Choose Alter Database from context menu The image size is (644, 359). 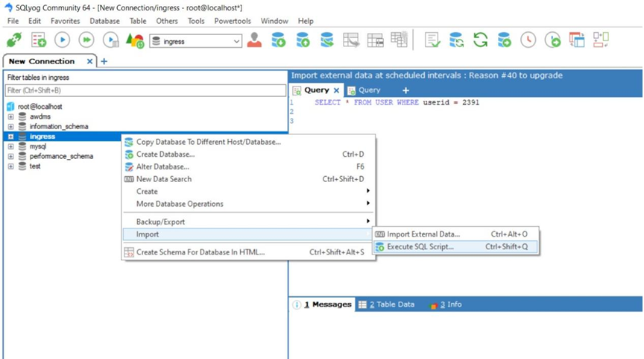click(249, 166)
